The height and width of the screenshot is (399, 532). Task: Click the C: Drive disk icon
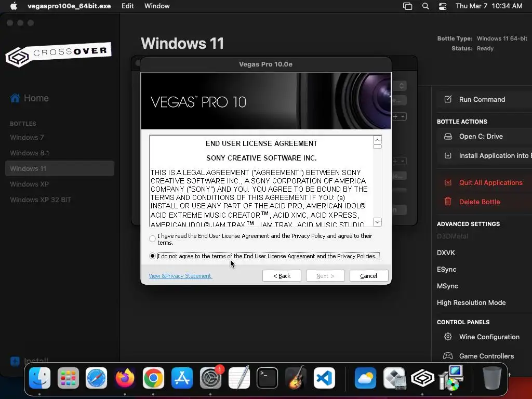point(448,137)
